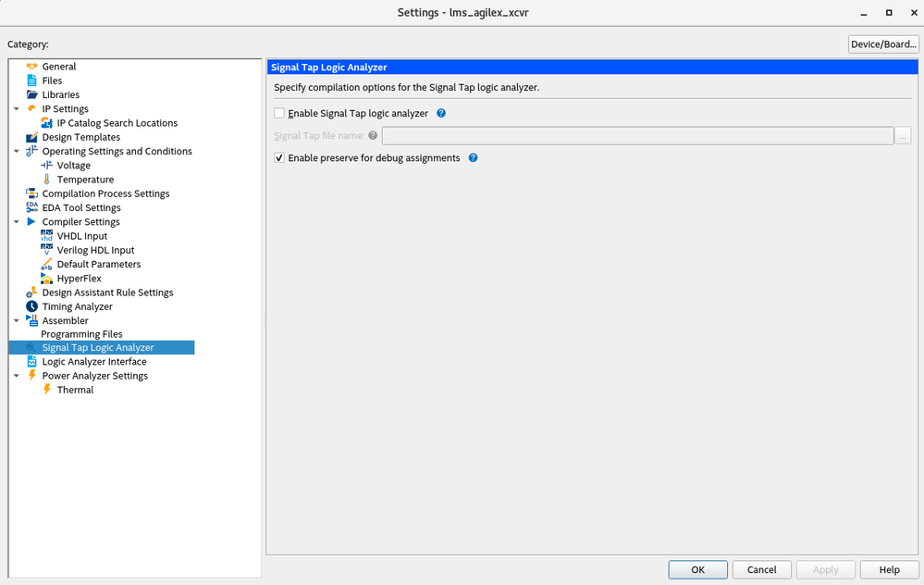Maximize the Settings window
This screenshot has width=924, height=585.
pyautogui.click(x=889, y=13)
